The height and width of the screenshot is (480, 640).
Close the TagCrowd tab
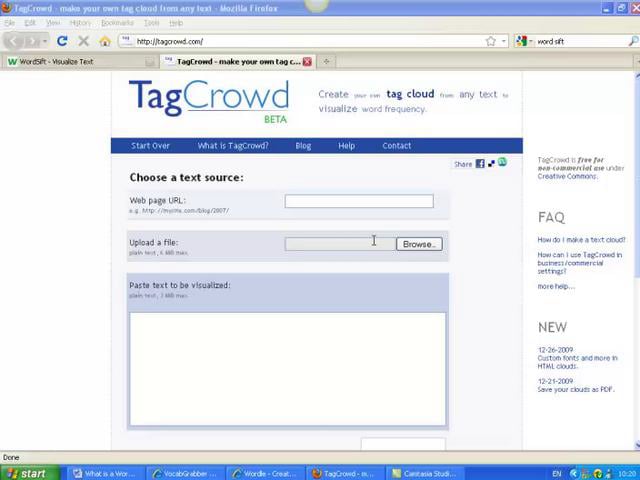point(307,62)
